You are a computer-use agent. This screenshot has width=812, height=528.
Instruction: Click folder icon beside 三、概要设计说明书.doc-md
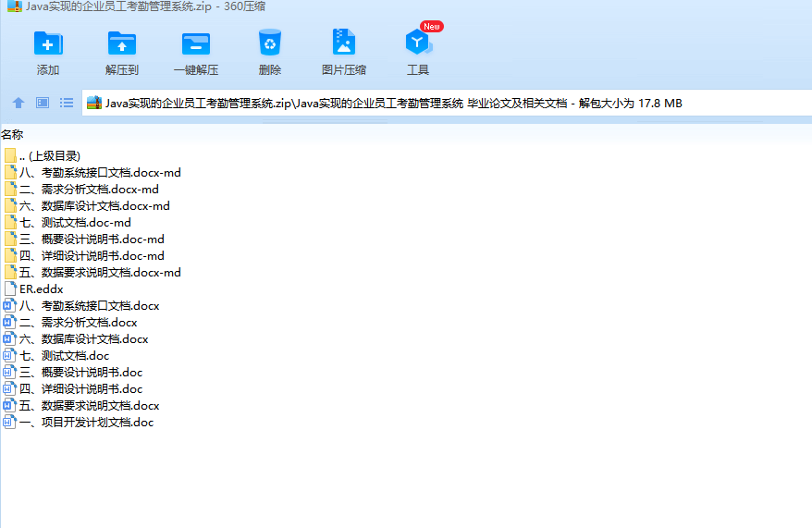pyautogui.click(x=10, y=239)
